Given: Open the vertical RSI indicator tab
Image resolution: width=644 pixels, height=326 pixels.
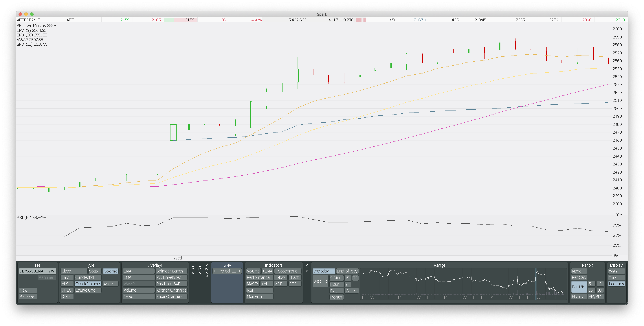Looking at the screenshot, I should (x=307, y=269).
